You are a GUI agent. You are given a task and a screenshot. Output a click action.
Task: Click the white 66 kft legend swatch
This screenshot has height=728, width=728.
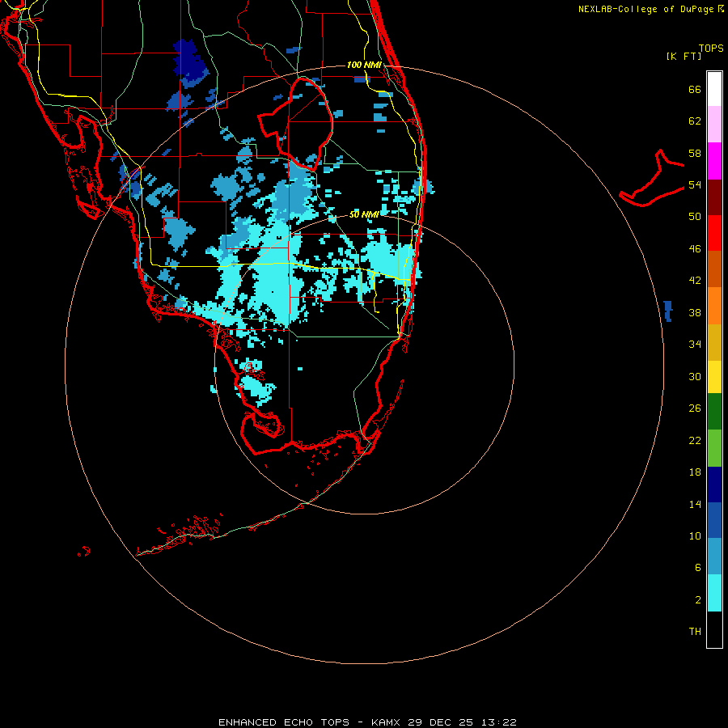[x=714, y=89]
